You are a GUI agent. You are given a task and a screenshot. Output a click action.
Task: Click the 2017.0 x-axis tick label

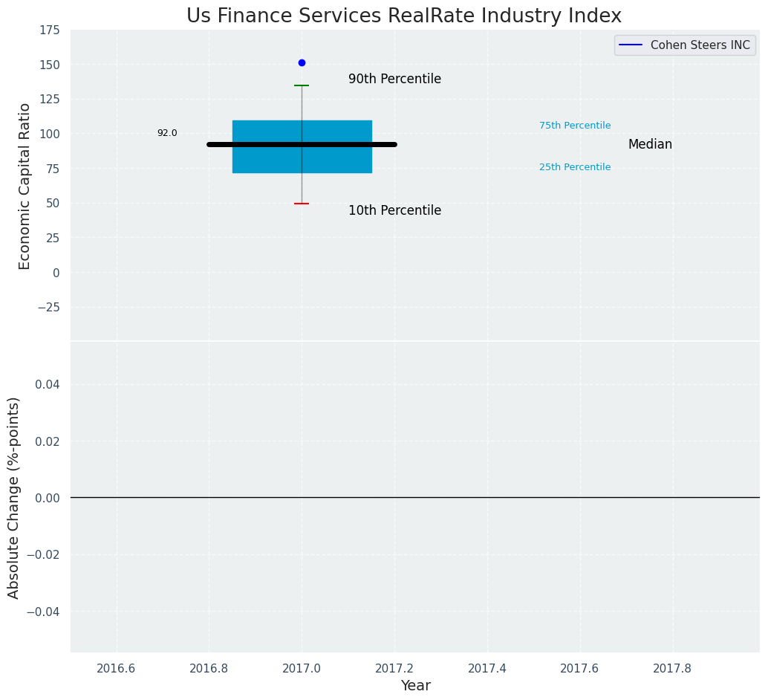point(302,668)
